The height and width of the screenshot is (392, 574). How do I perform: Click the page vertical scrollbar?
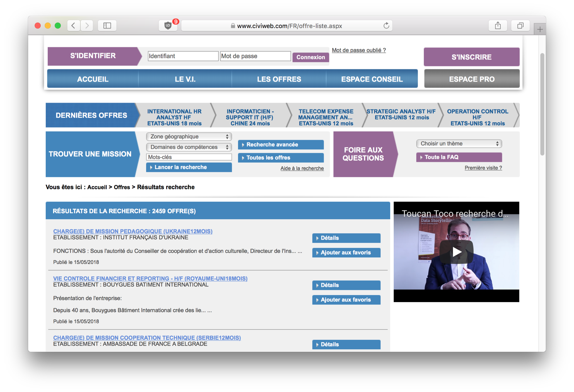pyautogui.click(x=542, y=104)
